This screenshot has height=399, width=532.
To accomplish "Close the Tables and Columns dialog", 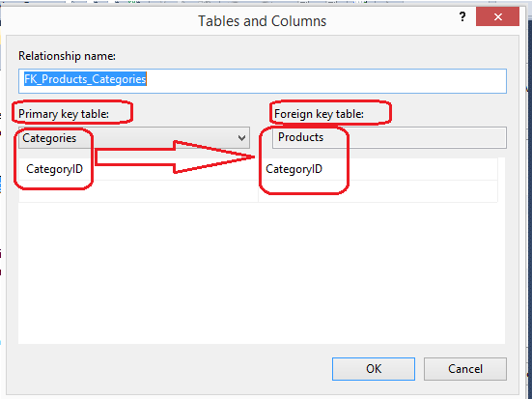I will tap(497, 16).
